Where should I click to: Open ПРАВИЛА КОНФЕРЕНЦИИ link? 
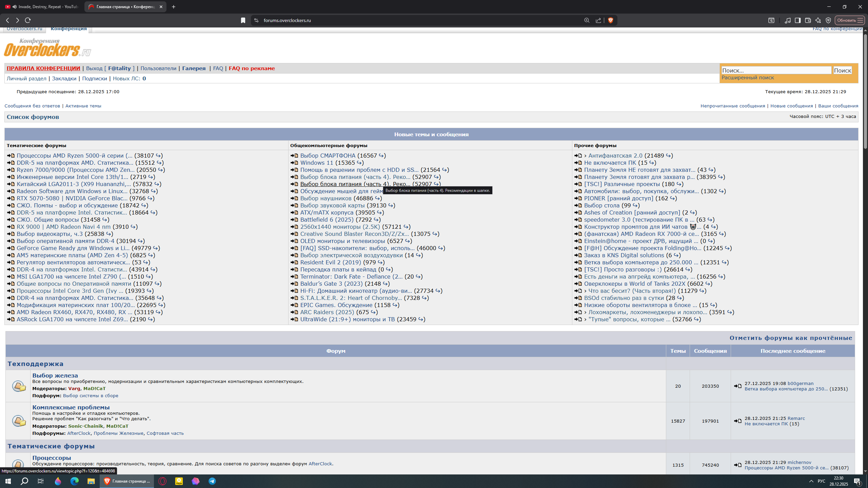(43, 68)
